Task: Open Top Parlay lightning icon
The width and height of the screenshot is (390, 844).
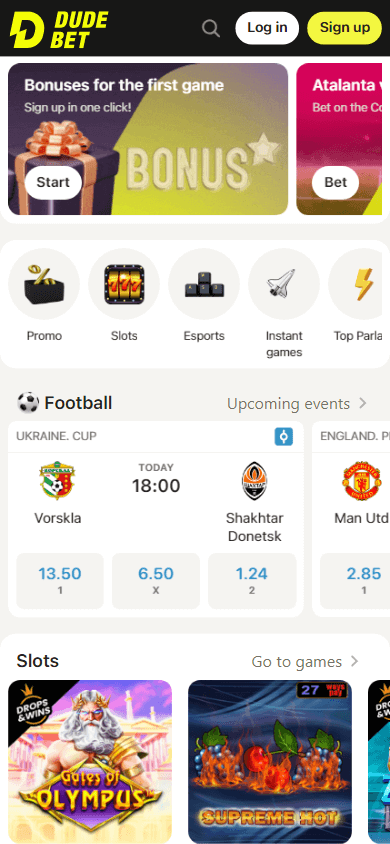Action: pos(359,284)
